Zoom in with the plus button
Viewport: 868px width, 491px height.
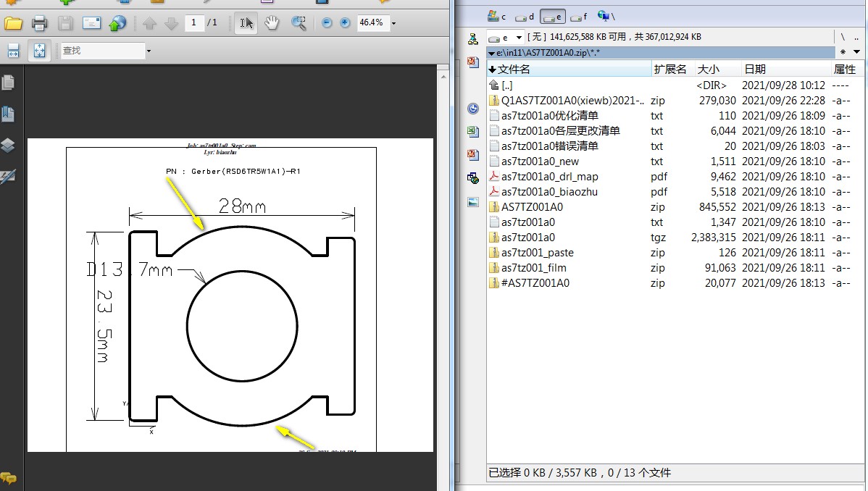(x=345, y=22)
